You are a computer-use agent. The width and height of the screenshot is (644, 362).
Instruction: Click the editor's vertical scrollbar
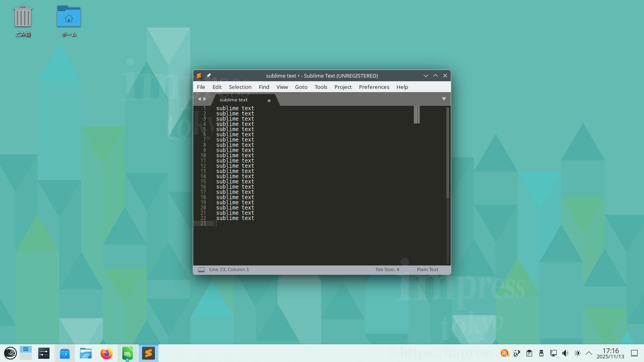pos(448,153)
